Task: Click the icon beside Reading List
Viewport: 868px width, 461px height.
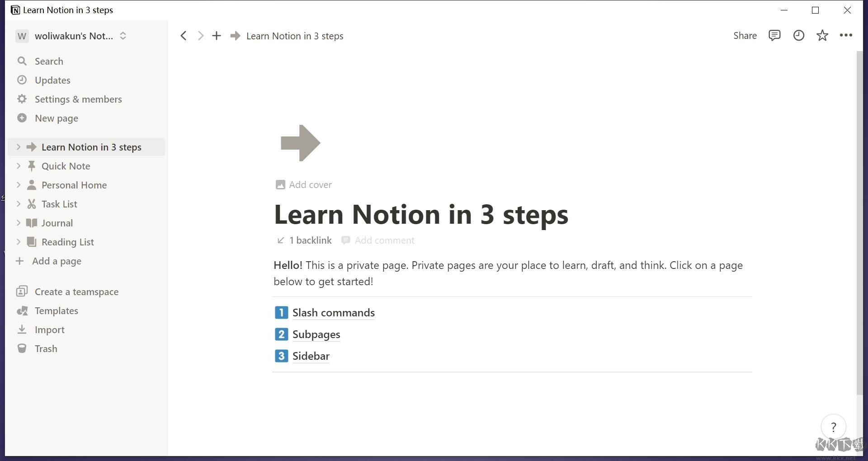Action: point(32,242)
